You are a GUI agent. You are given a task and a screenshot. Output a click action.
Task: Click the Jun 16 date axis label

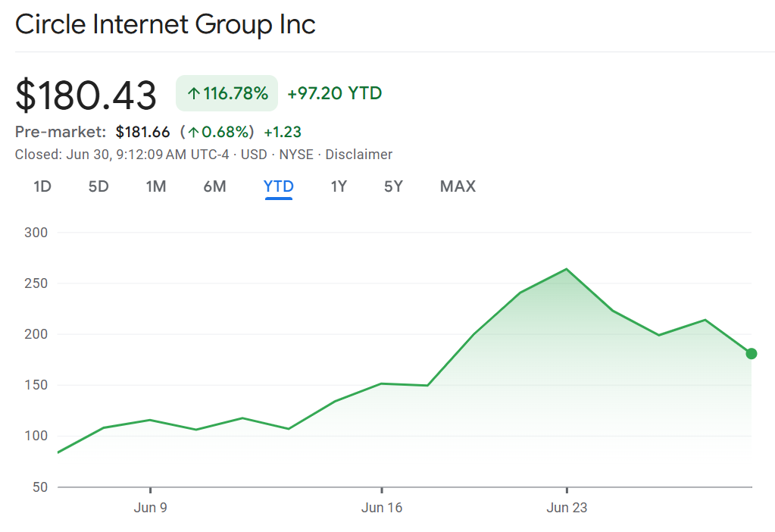(382, 507)
